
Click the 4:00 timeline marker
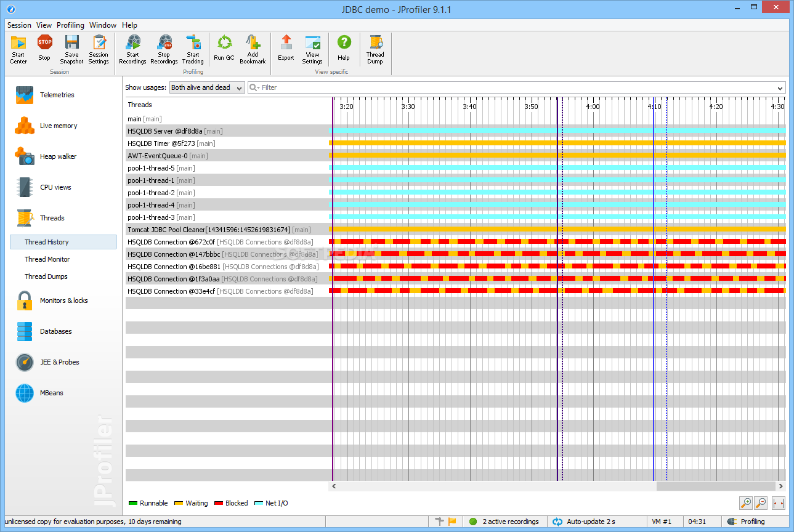593,107
